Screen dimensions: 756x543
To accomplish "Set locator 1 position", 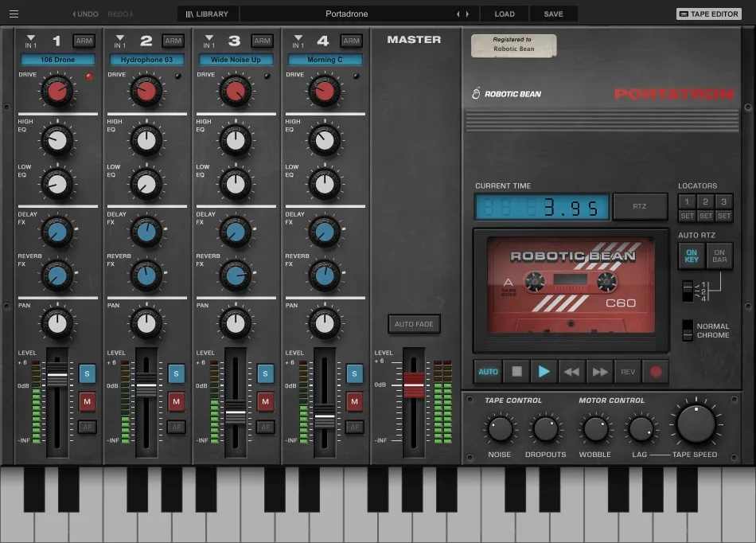I will [687, 216].
